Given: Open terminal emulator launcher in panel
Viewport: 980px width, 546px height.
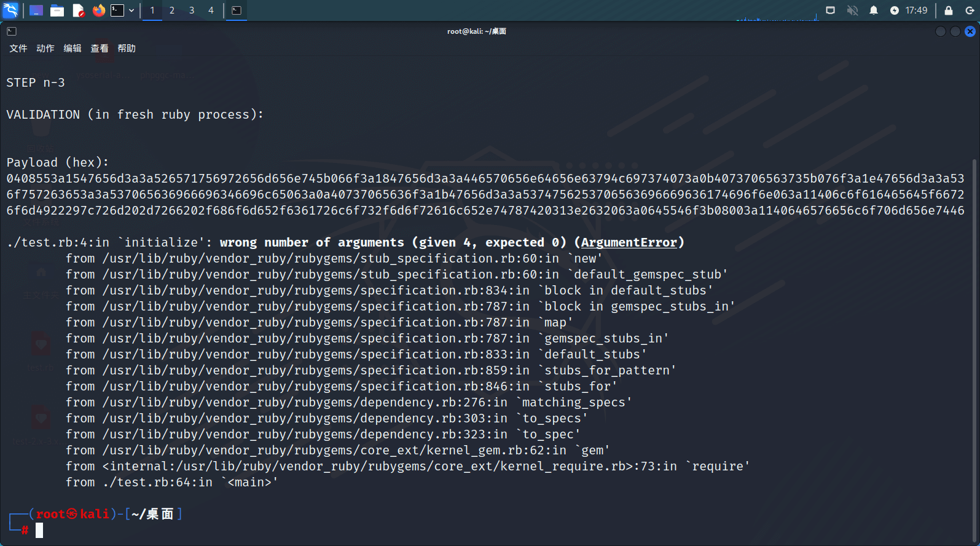Looking at the screenshot, I should (x=117, y=10).
